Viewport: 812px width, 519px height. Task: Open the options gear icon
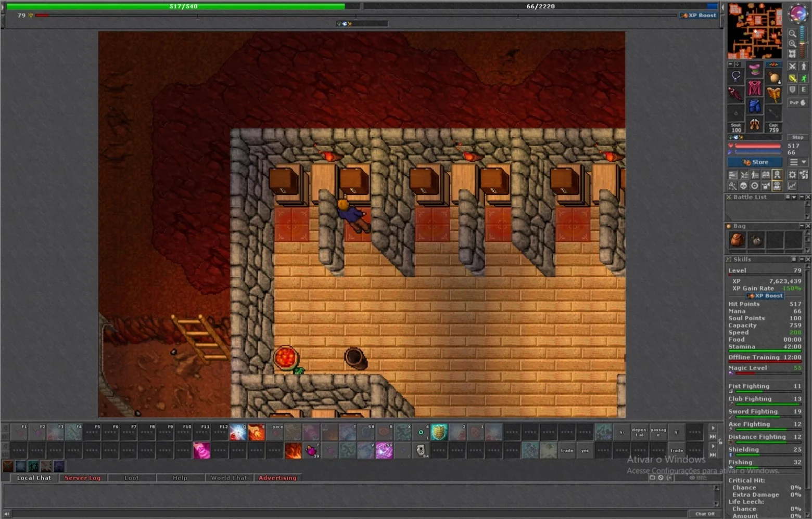pyautogui.click(x=792, y=175)
